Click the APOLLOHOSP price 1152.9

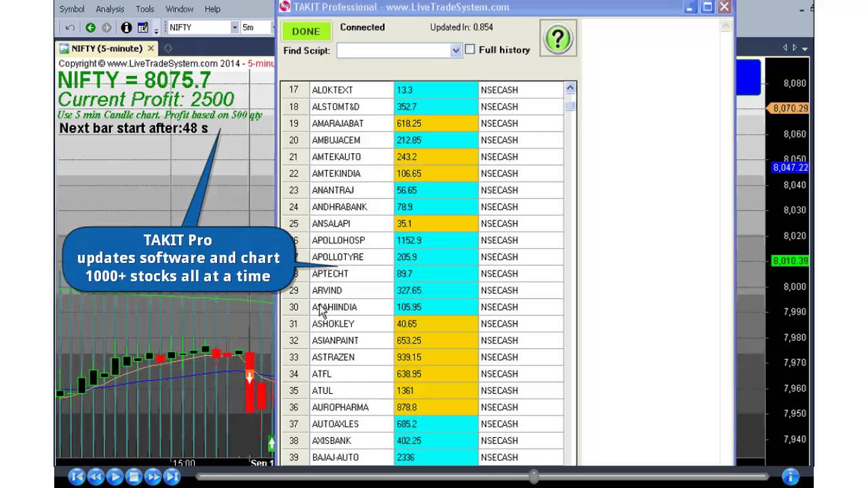409,241
